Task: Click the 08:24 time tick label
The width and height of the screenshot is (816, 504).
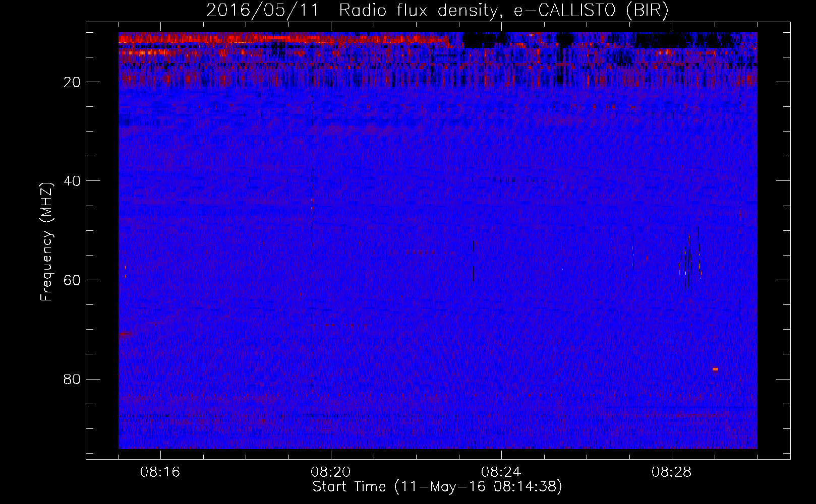Action: click(x=501, y=472)
